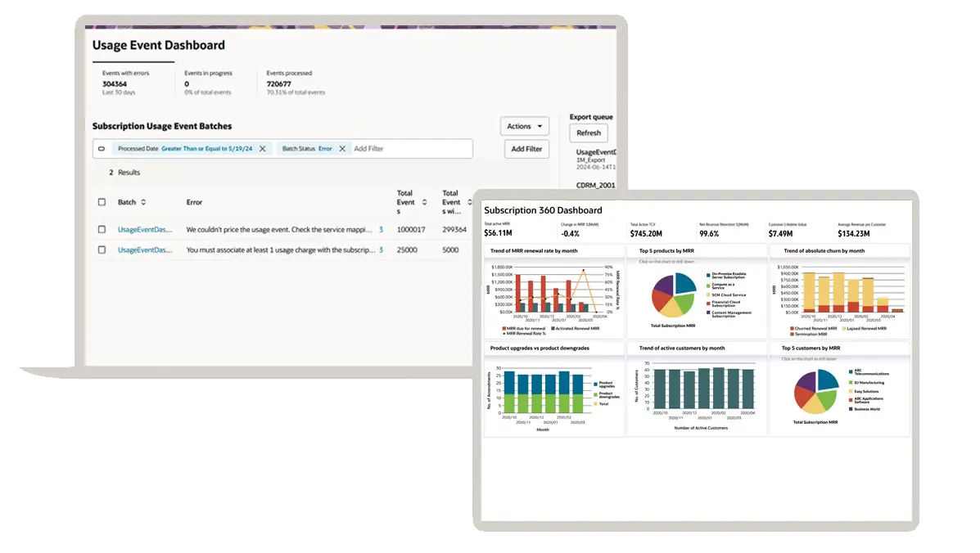Open Processed Date filter value options
Screen dimensions: 980x553
pyautogui.click(x=206, y=149)
